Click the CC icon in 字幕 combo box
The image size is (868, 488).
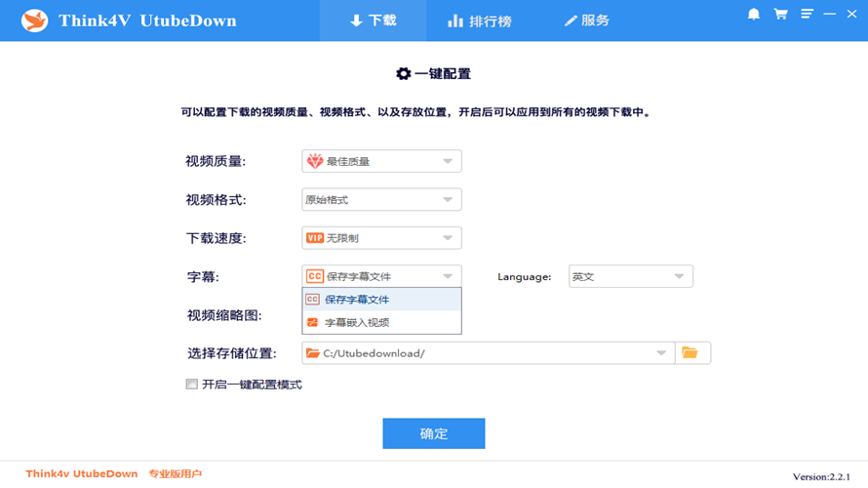(314, 276)
